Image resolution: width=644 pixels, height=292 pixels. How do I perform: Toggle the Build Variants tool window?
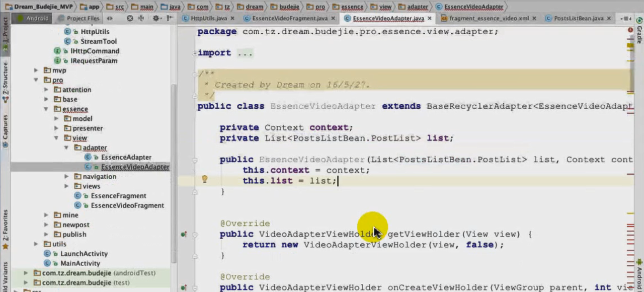(5, 276)
